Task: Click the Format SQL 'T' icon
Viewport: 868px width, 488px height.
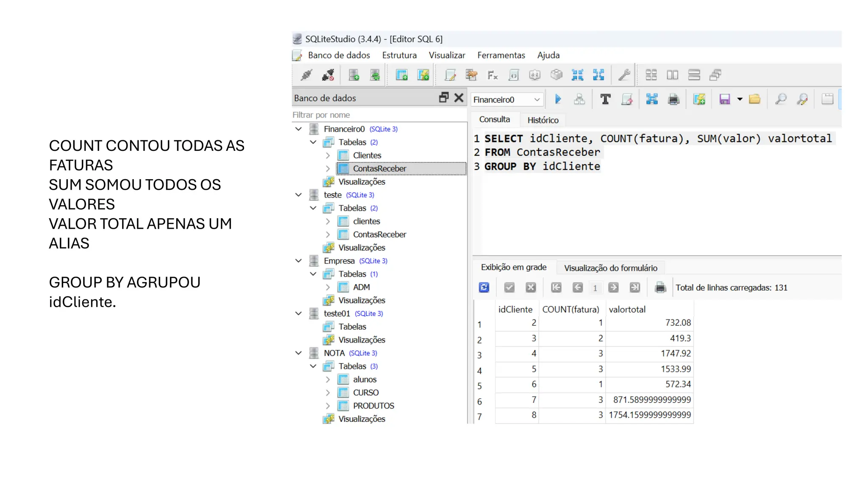Action: point(605,99)
